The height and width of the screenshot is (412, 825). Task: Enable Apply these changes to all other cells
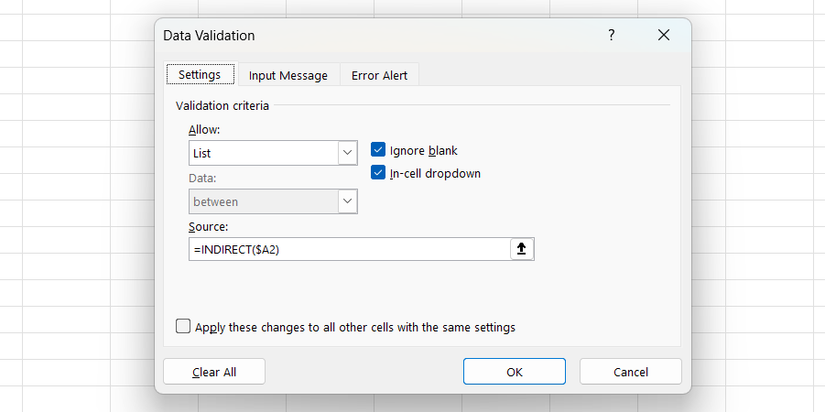click(183, 326)
